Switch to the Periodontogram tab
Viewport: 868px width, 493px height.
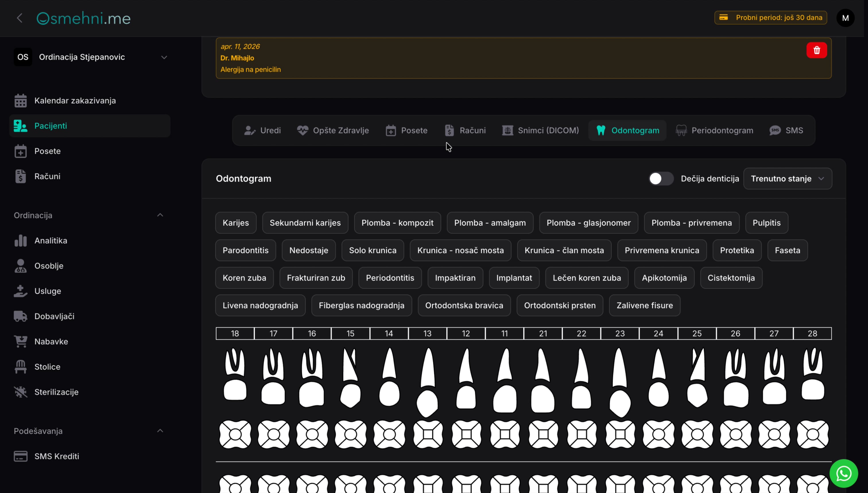715,130
